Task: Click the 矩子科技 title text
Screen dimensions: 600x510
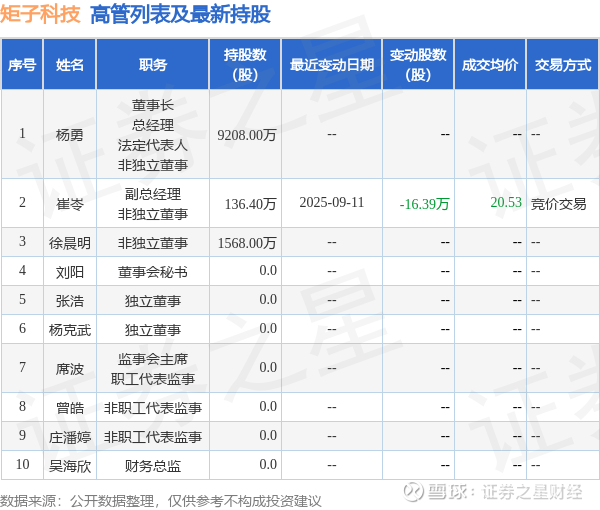Action: pos(40,14)
